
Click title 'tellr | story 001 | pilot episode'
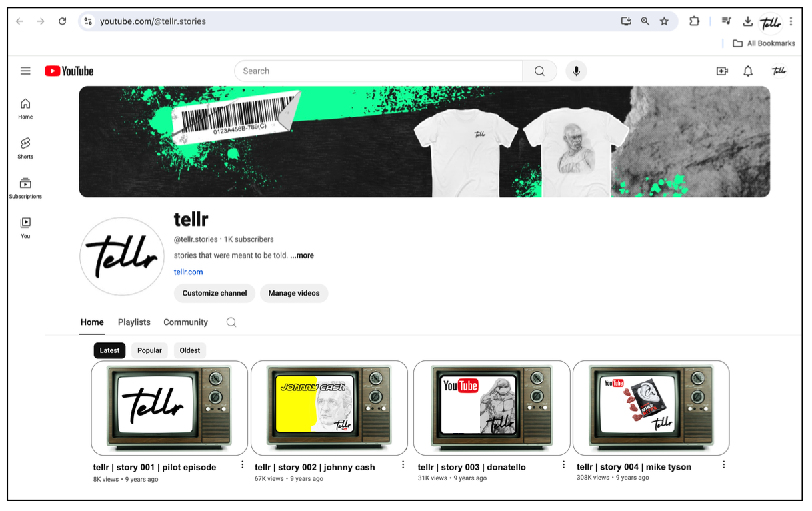click(x=155, y=468)
